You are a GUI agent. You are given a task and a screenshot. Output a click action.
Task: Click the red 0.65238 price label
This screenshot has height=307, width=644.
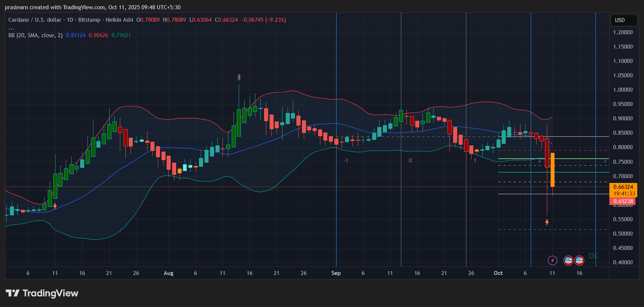click(x=623, y=201)
